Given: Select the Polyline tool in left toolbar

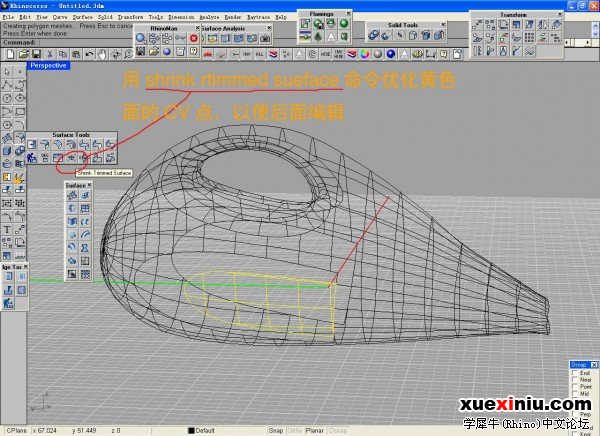Looking at the screenshot, I should 7,85.
